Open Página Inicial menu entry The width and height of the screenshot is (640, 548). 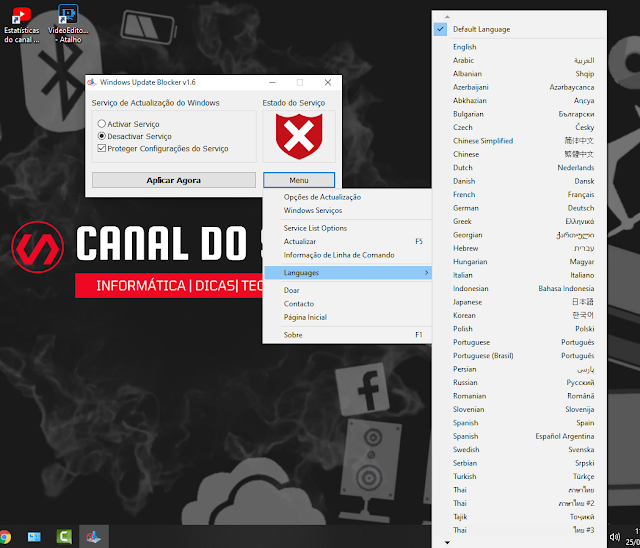[347, 317]
